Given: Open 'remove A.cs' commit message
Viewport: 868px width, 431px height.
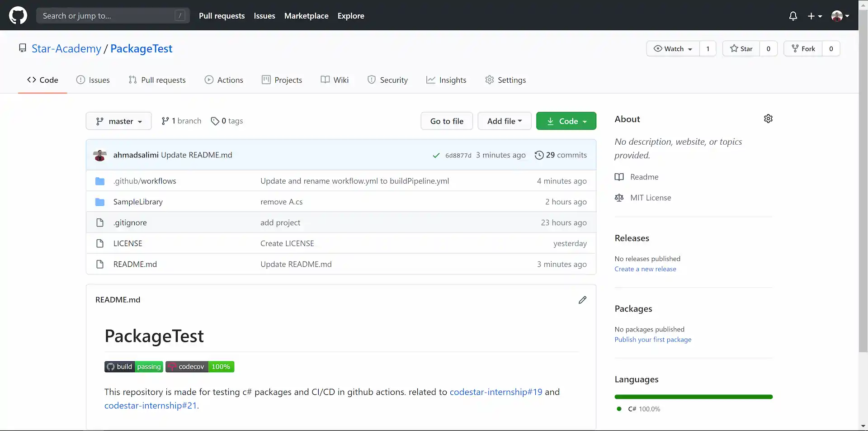Looking at the screenshot, I should point(281,202).
